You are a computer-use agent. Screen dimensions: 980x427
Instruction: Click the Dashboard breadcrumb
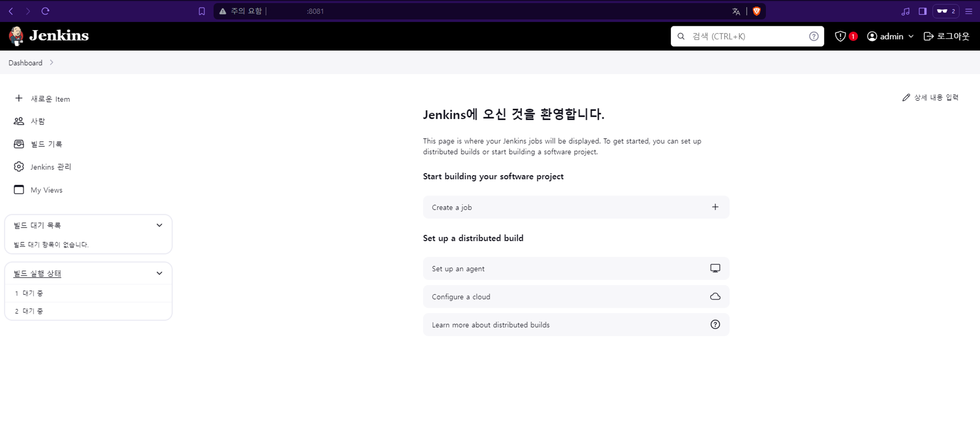pyautogui.click(x=25, y=63)
